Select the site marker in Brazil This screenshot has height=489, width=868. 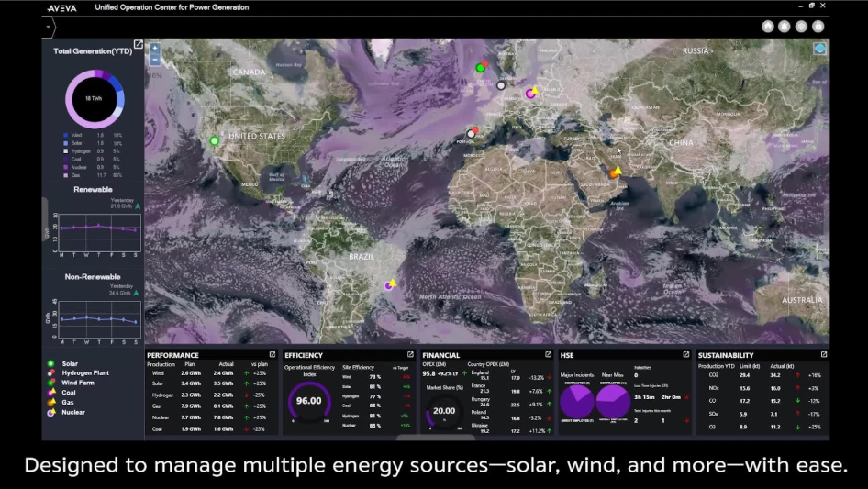tap(390, 284)
